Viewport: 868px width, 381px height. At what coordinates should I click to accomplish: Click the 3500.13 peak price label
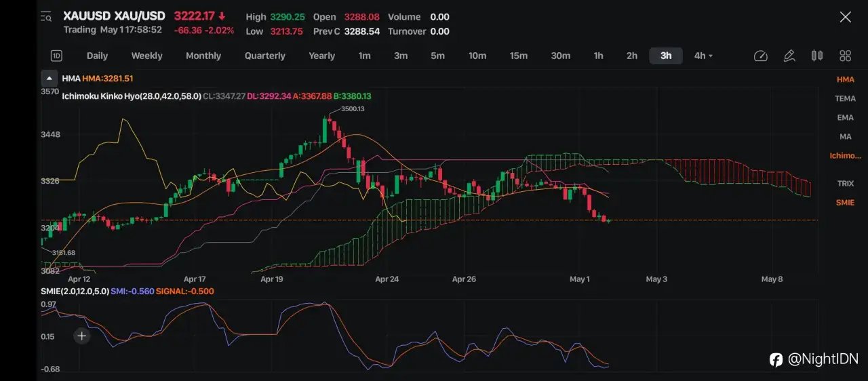point(353,108)
